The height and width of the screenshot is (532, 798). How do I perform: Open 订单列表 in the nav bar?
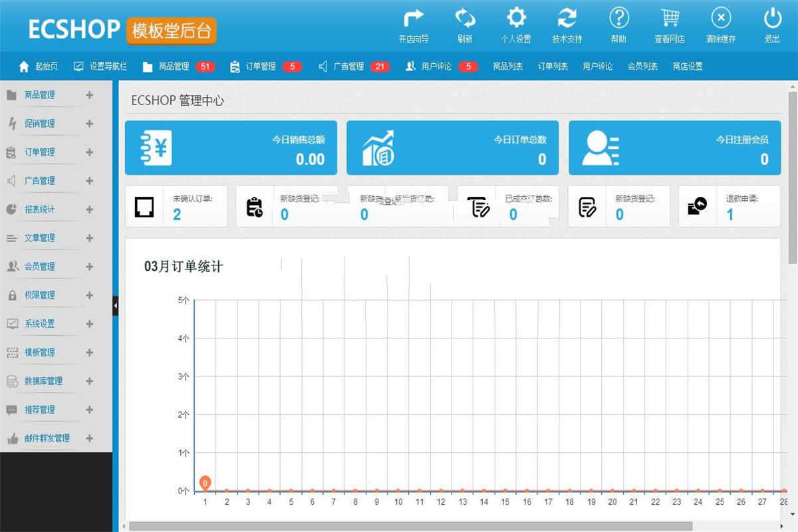(553, 66)
